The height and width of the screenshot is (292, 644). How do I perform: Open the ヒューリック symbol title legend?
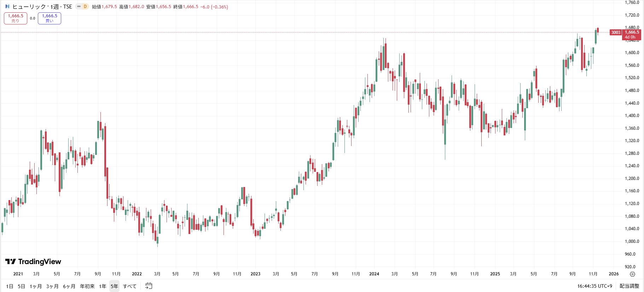[x=42, y=7]
